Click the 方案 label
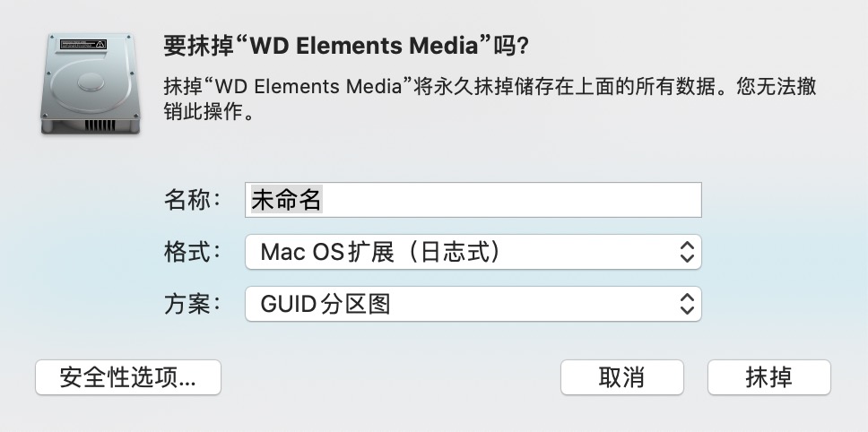Screen dimensions: 868x432 (192, 304)
